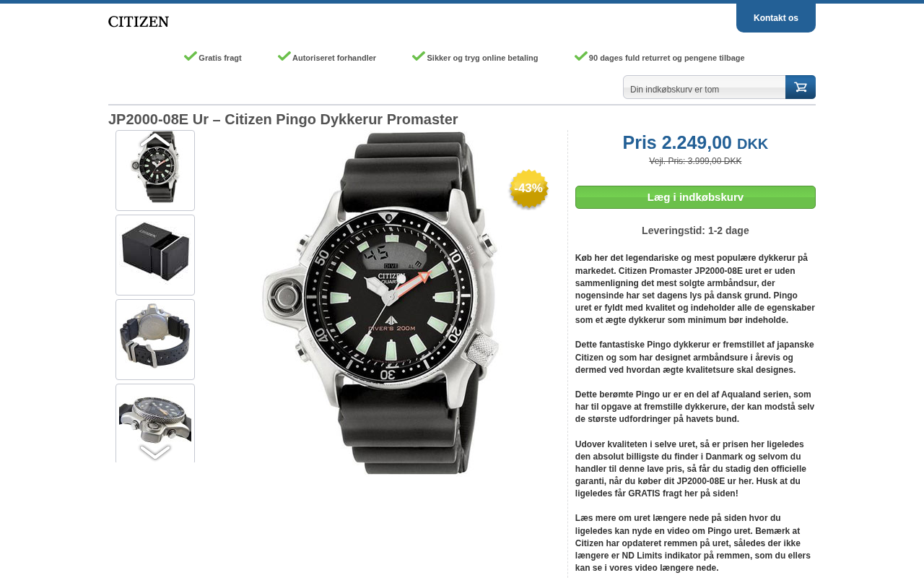This screenshot has height=578, width=924.
Task: Select the side-view watch thumbnail
Action: [x=155, y=420]
